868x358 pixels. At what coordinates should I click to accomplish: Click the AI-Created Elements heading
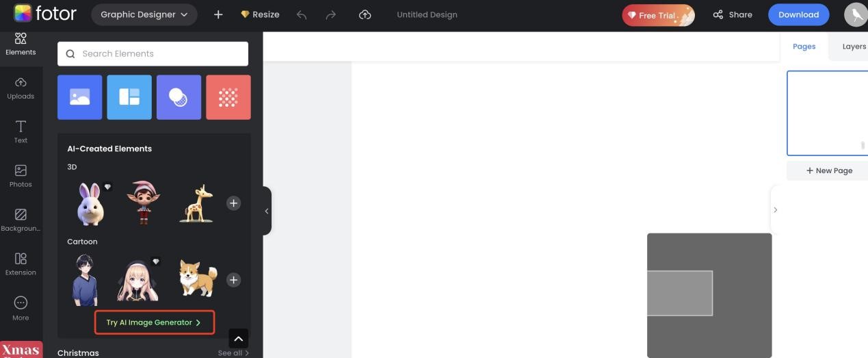pos(109,149)
